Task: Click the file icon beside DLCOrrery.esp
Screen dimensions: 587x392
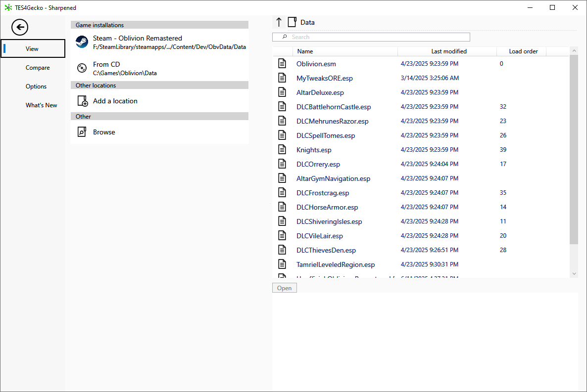Action: point(282,164)
